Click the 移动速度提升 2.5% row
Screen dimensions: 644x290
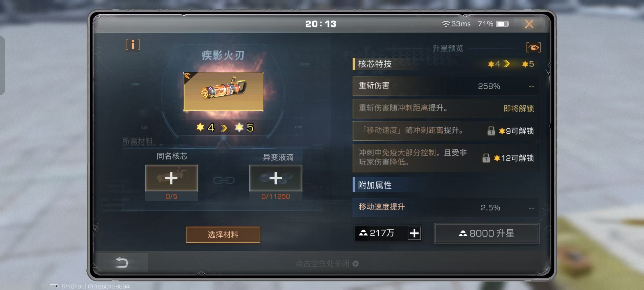click(445, 207)
